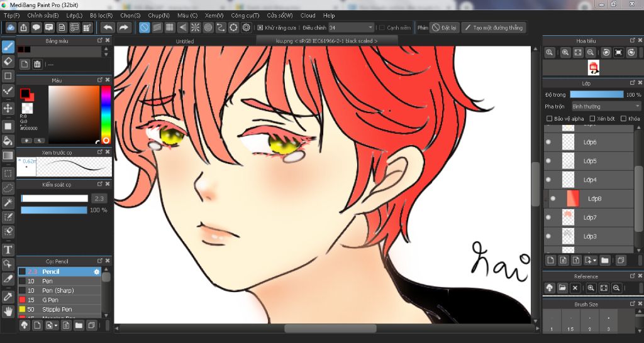Select the Lasso tool

[x=8, y=188]
